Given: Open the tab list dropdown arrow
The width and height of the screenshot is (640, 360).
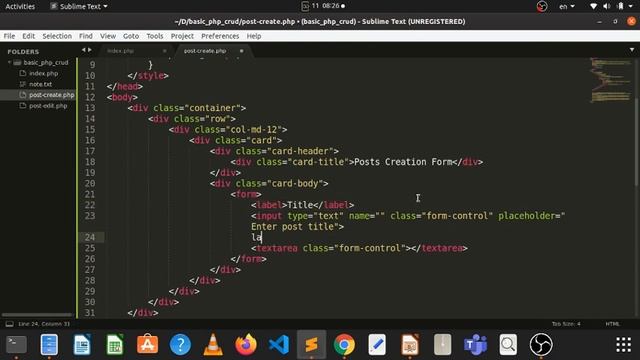Looking at the screenshot, I should [x=632, y=50].
